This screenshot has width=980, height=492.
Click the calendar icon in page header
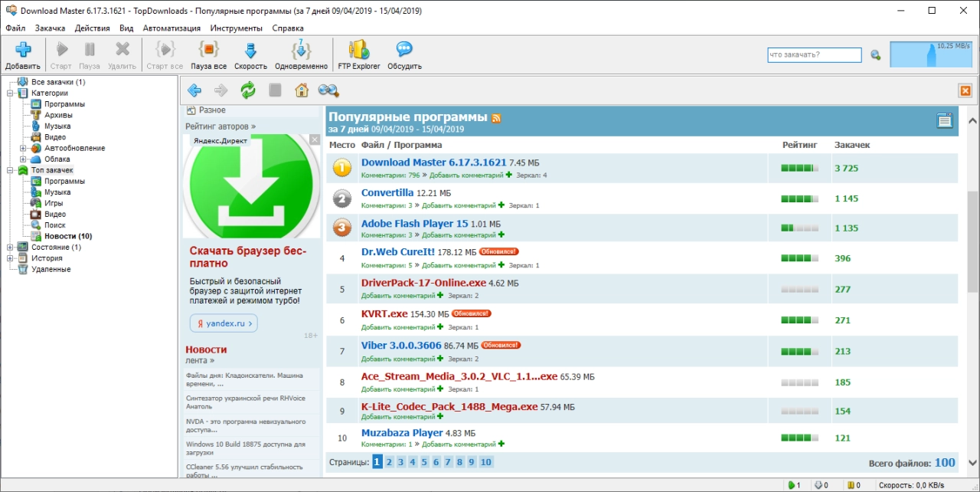[x=945, y=120]
